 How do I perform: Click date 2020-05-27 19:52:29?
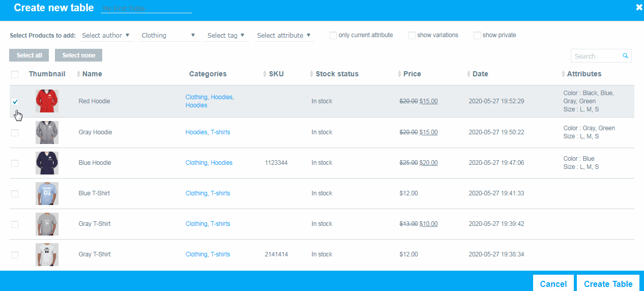click(496, 101)
